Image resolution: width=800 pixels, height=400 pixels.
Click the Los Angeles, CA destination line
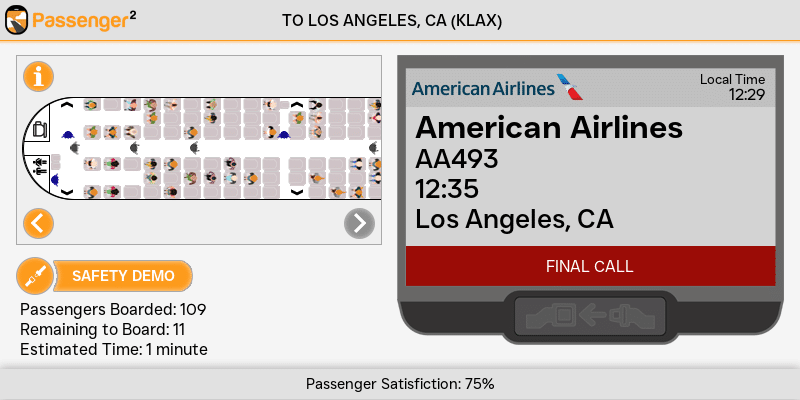514,219
